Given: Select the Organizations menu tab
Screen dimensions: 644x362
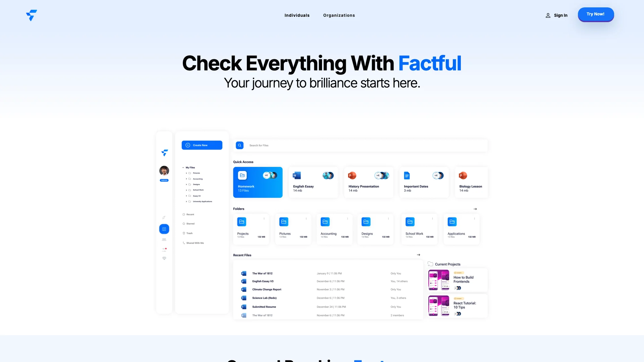Looking at the screenshot, I should (x=339, y=15).
